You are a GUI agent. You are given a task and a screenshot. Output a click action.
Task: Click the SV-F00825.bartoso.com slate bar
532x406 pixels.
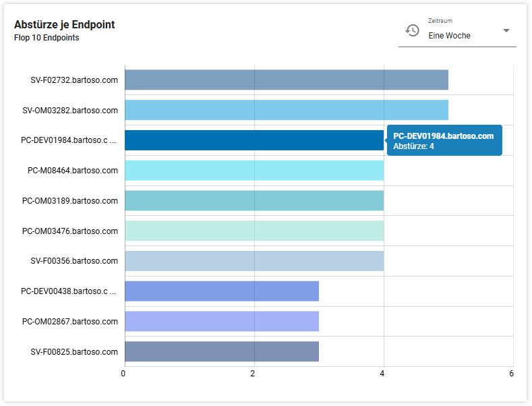221,351
